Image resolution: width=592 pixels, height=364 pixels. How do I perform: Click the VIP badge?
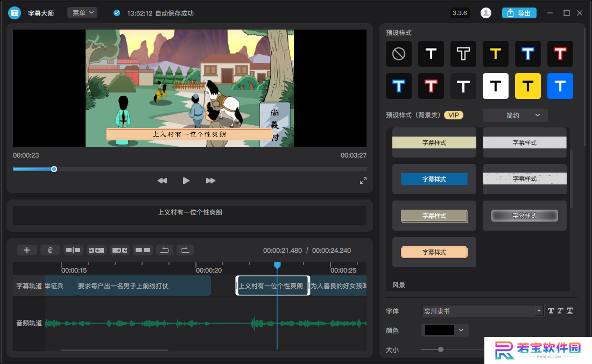point(454,115)
